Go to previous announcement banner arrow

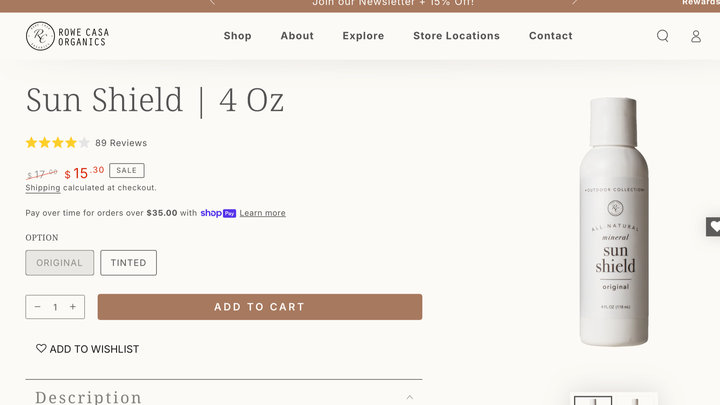[x=212, y=2]
